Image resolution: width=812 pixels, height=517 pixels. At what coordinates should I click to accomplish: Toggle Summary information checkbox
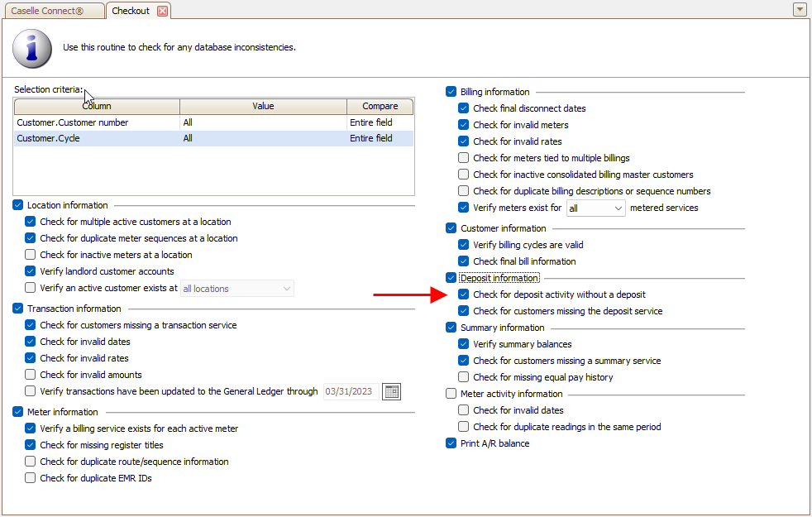[x=451, y=328]
